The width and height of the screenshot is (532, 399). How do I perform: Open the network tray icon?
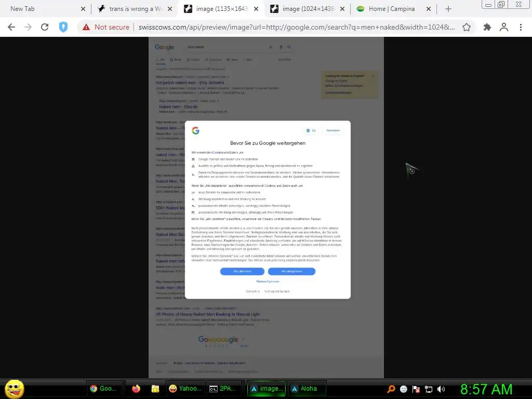(x=429, y=389)
